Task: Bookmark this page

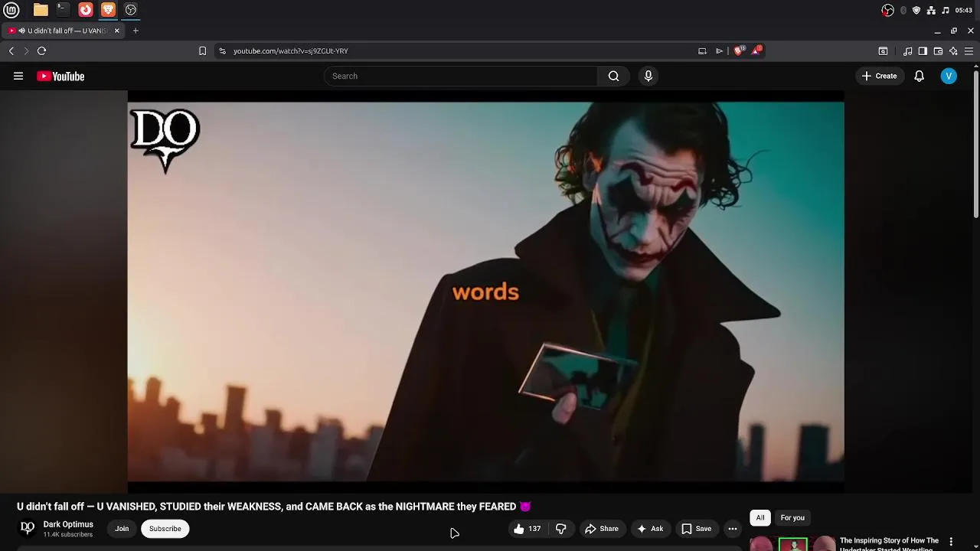Action: [x=202, y=51]
